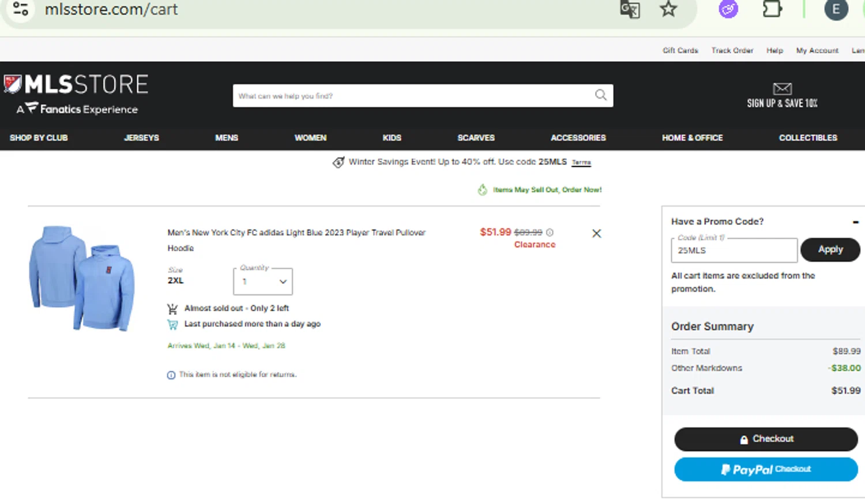Click the cart icon by Last purchased
The height and width of the screenshot is (504, 865).
[x=172, y=324]
